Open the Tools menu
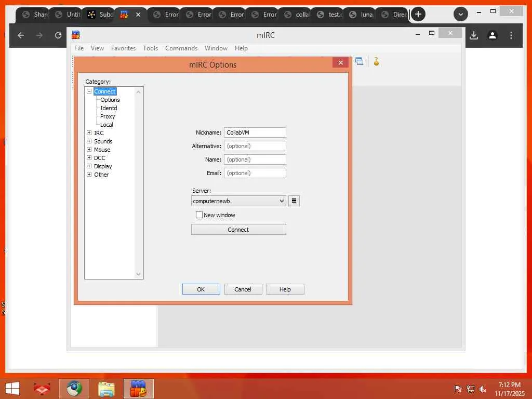Viewport: 532px width, 399px height. click(x=150, y=48)
